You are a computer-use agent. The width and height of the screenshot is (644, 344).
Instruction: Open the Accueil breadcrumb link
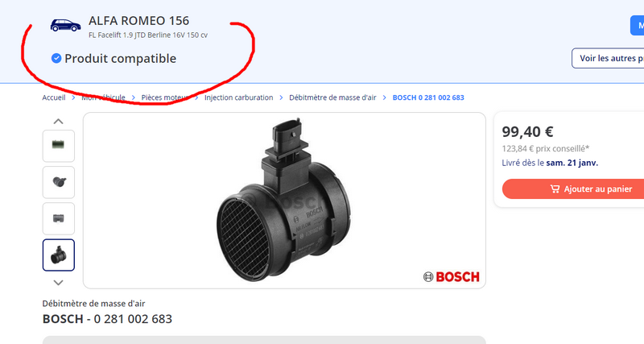[x=54, y=97]
